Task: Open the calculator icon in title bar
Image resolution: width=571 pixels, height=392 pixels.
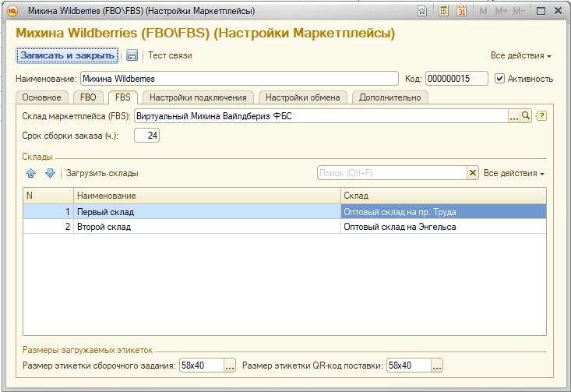Action: point(443,11)
